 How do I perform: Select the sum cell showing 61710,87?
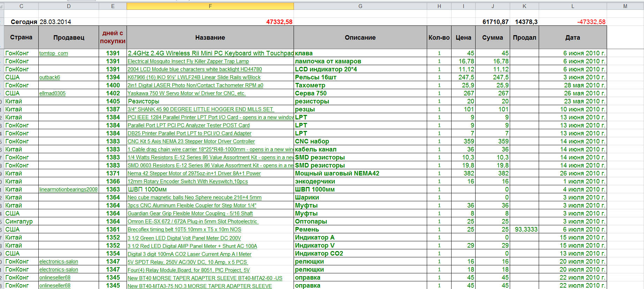tap(495, 22)
